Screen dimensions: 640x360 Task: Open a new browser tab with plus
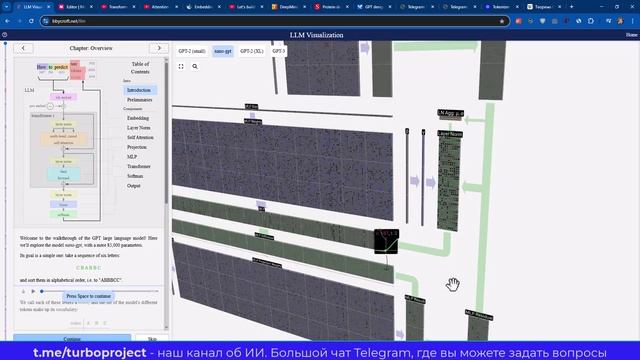(x=571, y=7)
